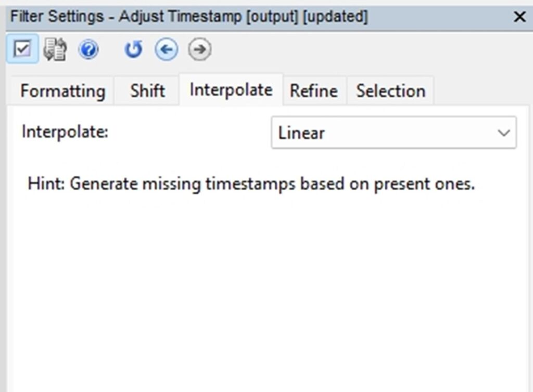Click the word Linear in the combo box
This screenshot has width=533, height=392.
pyautogui.click(x=301, y=133)
